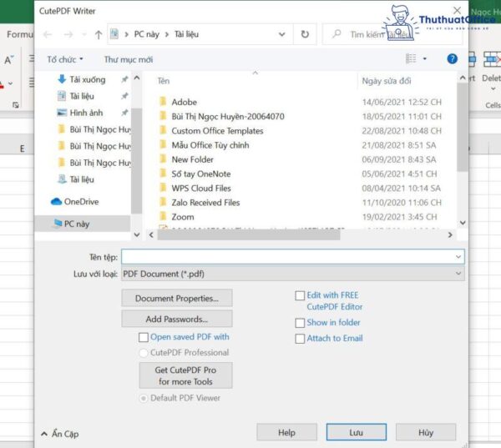
Task: Click the navigation pane scrollbar
Action: tap(136, 160)
